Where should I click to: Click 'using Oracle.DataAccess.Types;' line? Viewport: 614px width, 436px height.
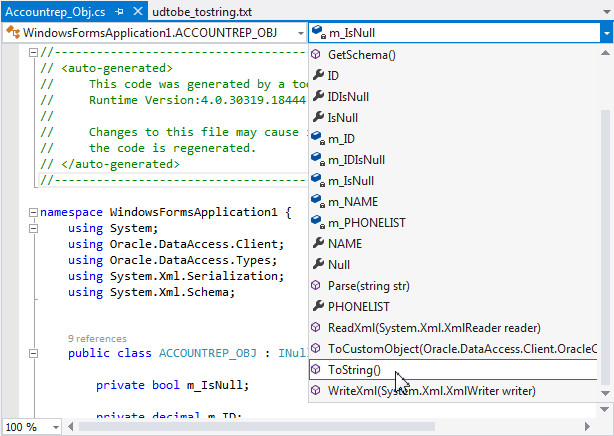tap(172, 261)
